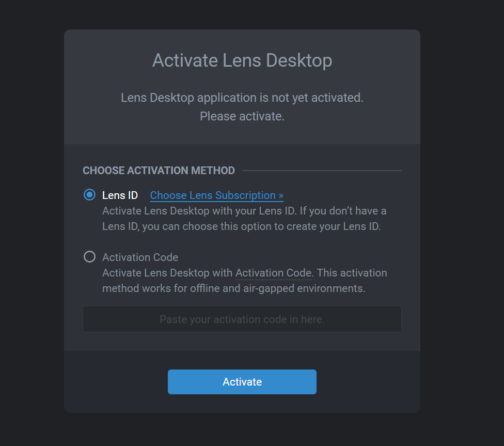
Task: Click the 'Please activate.' text
Action: point(242,116)
